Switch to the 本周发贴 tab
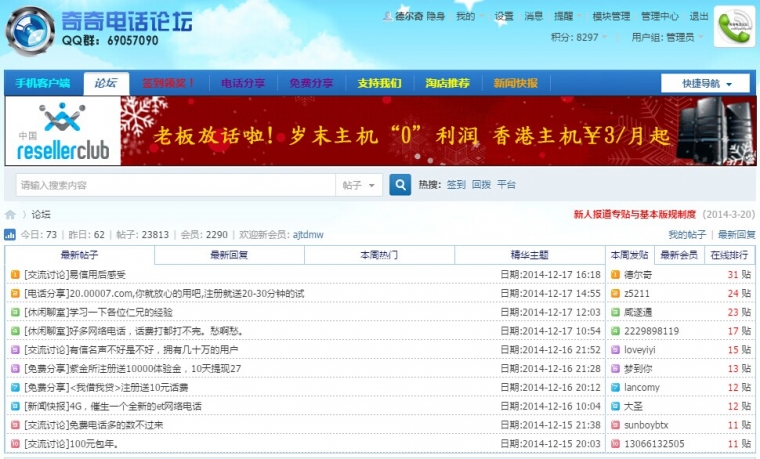Screen dimensions: 760x459 [630, 255]
